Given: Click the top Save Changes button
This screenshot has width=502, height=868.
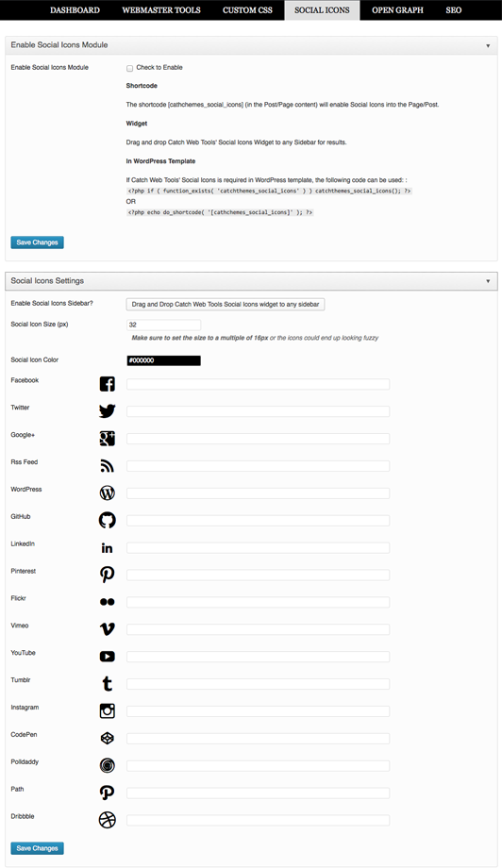Looking at the screenshot, I should click(37, 242).
